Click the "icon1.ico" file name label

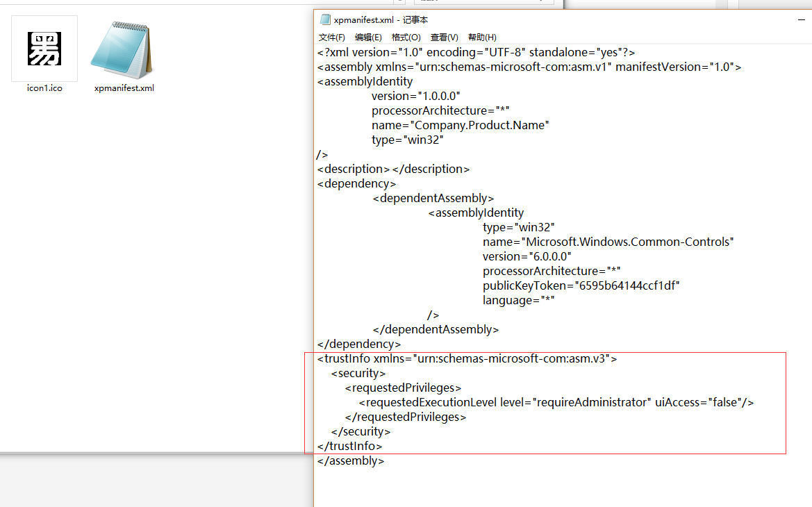point(44,88)
